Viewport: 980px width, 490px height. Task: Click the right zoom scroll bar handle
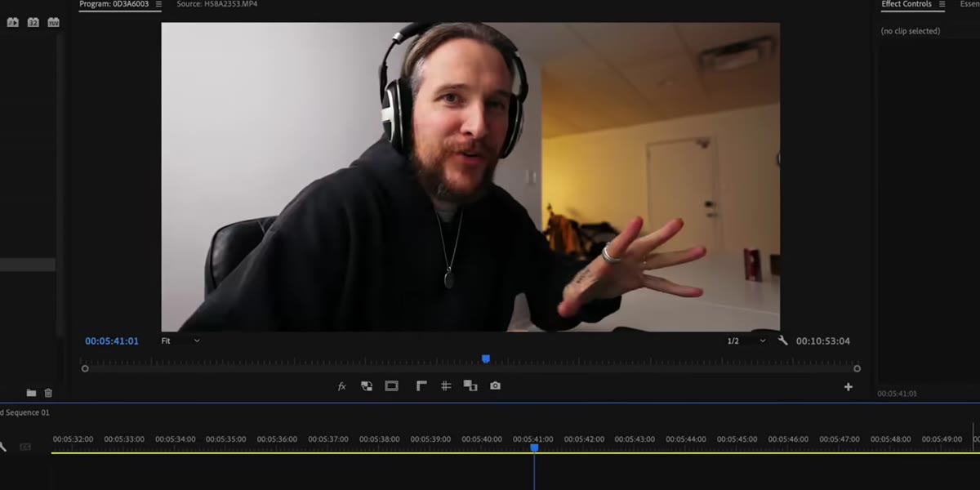tap(857, 368)
